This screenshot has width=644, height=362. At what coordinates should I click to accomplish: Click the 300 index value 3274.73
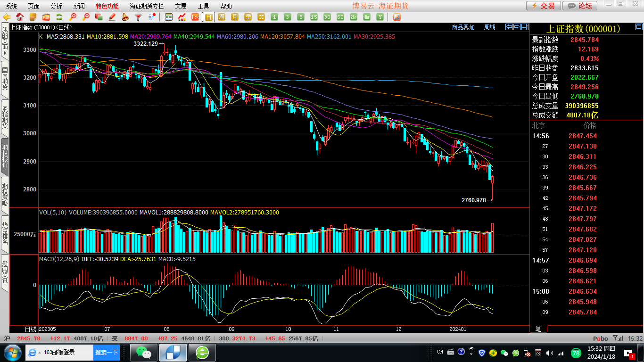pos(244,338)
